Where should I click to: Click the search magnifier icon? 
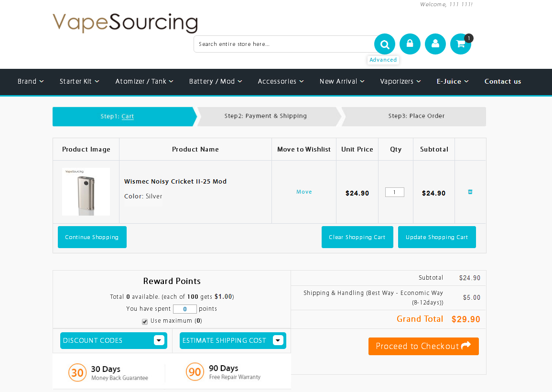(384, 44)
